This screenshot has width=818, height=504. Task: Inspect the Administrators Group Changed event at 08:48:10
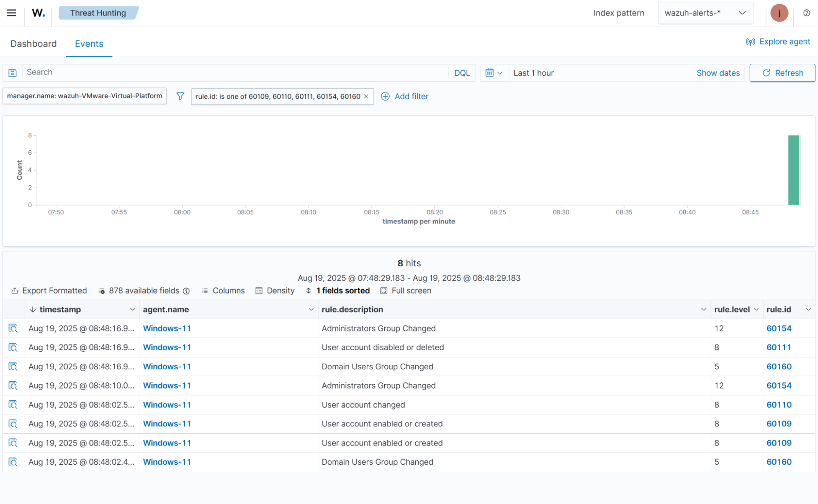(13, 385)
